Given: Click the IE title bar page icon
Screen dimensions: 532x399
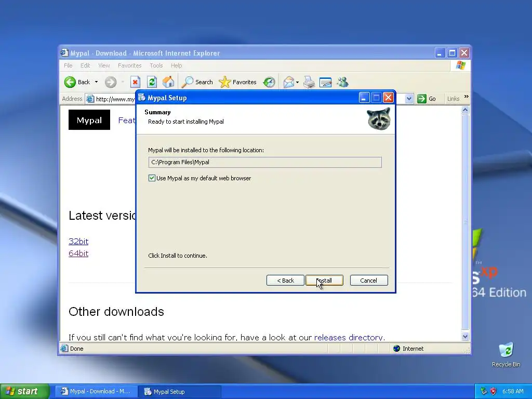Looking at the screenshot, I should click(64, 53).
